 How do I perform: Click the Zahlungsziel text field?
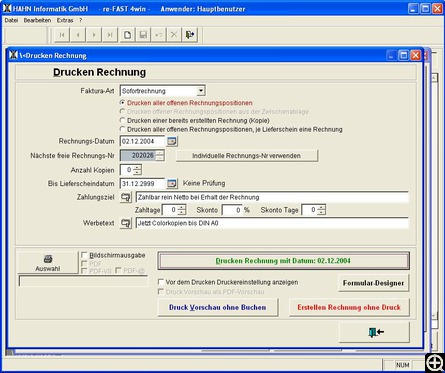(272, 197)
